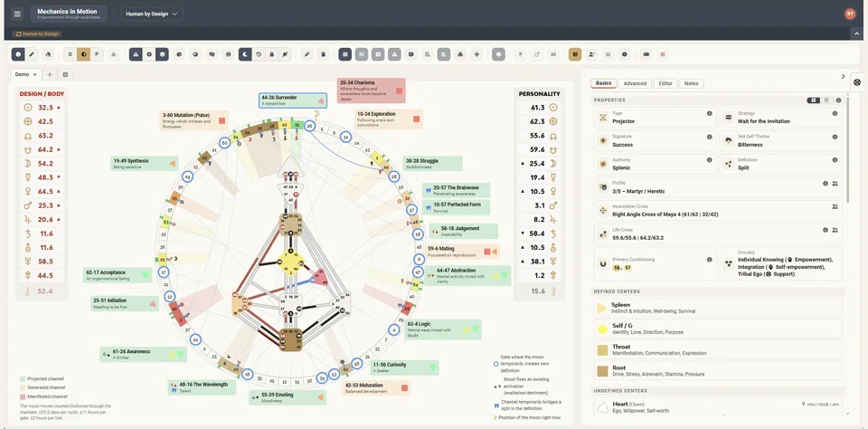Toggle the D design mode button
Screen dimensions: 868x429
[x=70, y=54]
